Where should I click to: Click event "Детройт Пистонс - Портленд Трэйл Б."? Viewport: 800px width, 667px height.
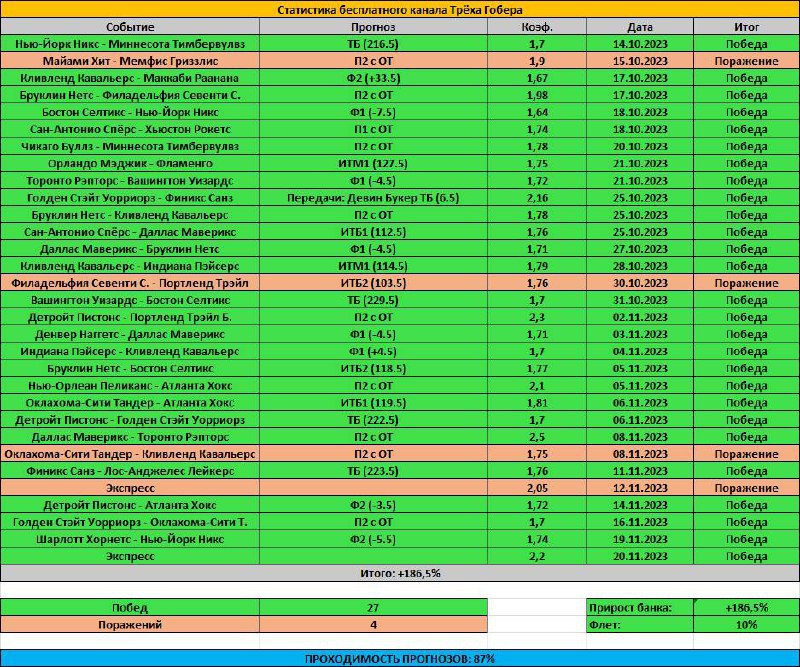click(130, 317)
